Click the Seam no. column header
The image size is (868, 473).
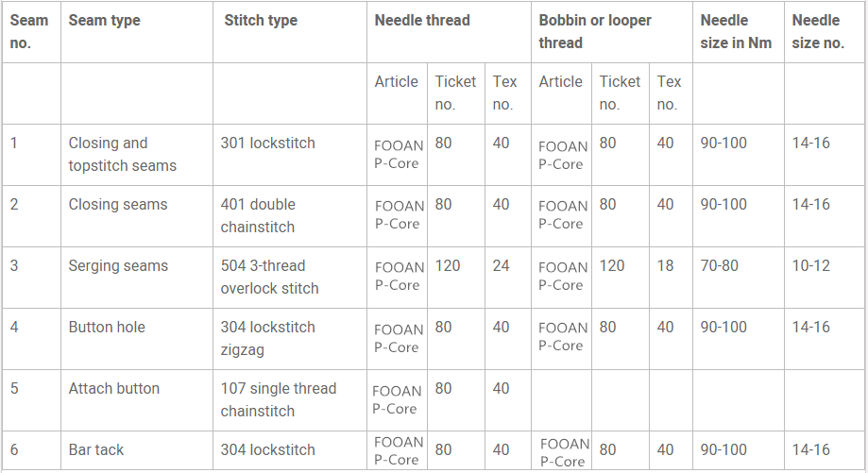31,32
